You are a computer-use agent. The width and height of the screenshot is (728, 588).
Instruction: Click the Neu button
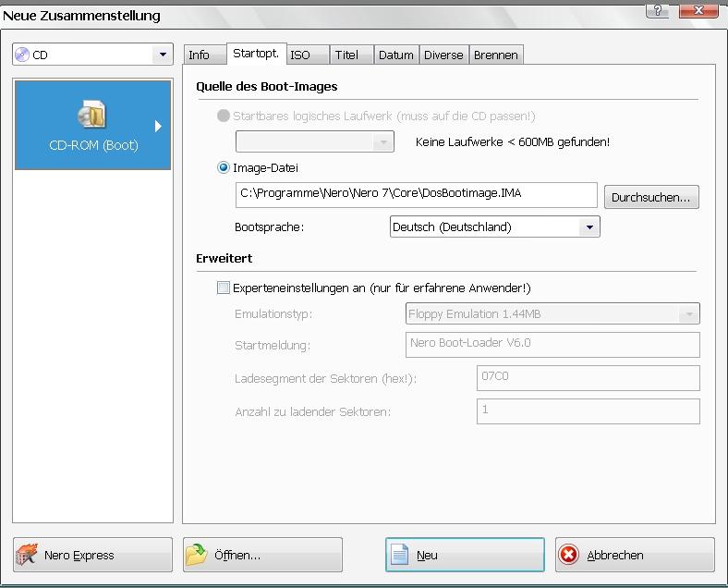(x=465, y=555)
